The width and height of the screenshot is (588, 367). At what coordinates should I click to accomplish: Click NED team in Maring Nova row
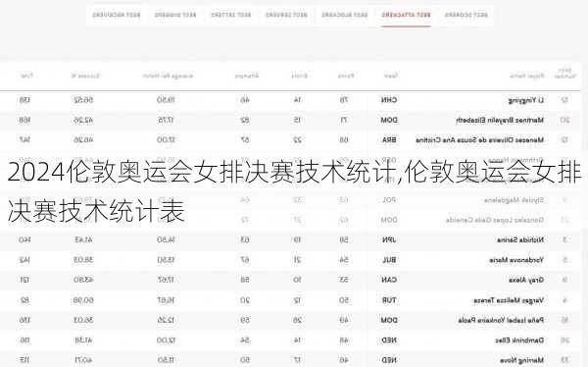point(389,360)
